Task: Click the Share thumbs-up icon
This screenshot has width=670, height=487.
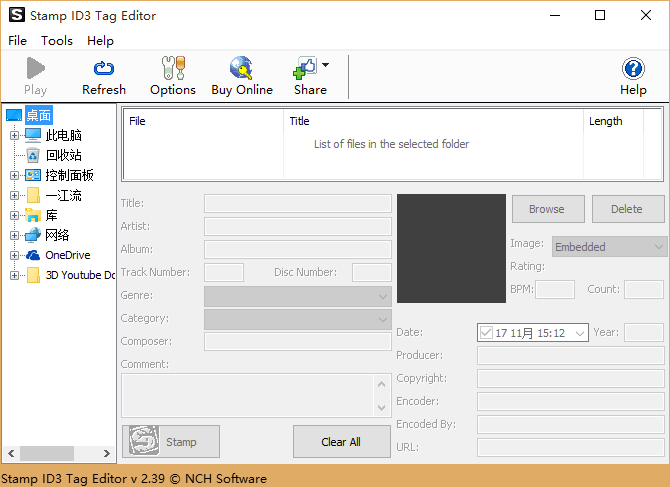Action: 305,68
